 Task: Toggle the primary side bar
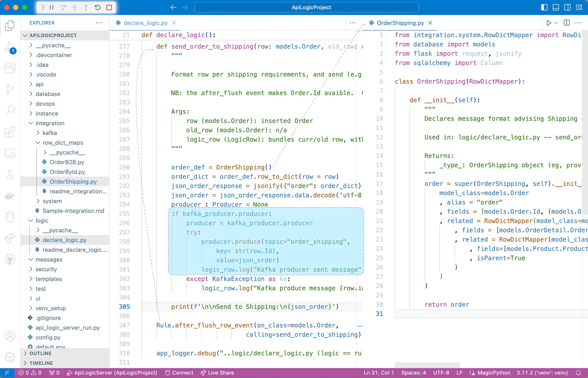pyautogui.click(x=544, y=7)
